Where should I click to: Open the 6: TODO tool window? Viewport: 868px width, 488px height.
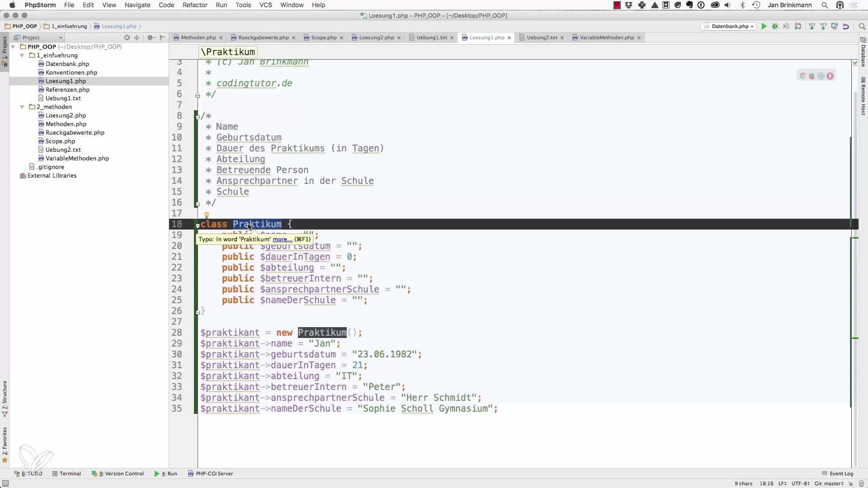point(28,474)
